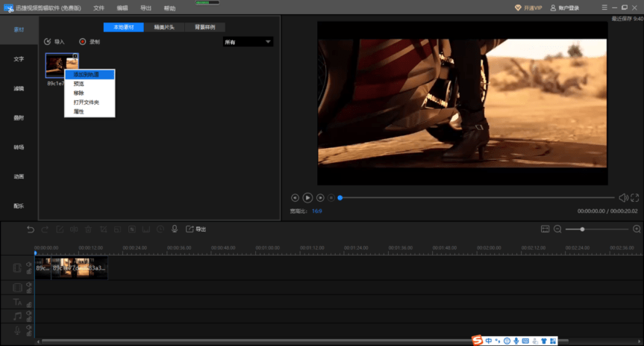Mute the main video track speaker
644x346 pixels.
[x=29, y=265]
